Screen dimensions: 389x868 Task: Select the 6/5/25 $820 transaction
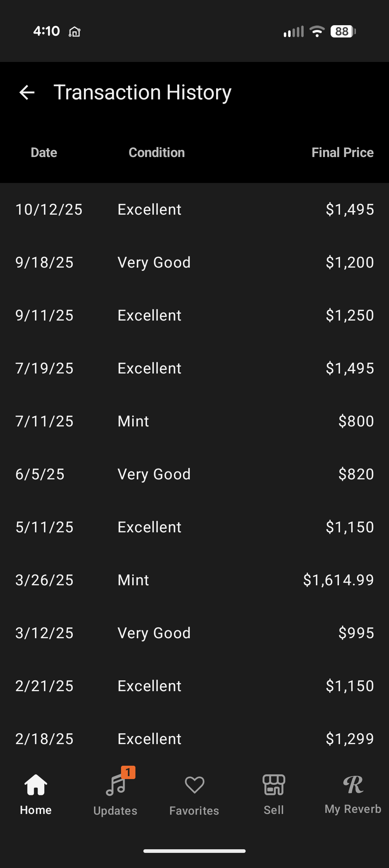(x=194, y=474)
